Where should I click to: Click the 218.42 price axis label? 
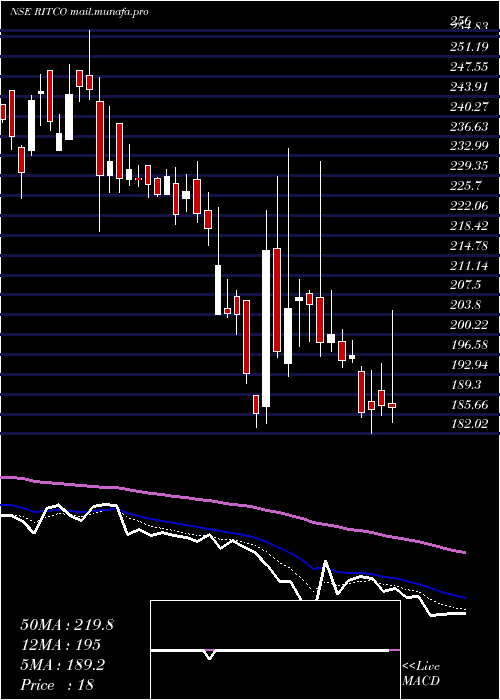click(469, 226)
